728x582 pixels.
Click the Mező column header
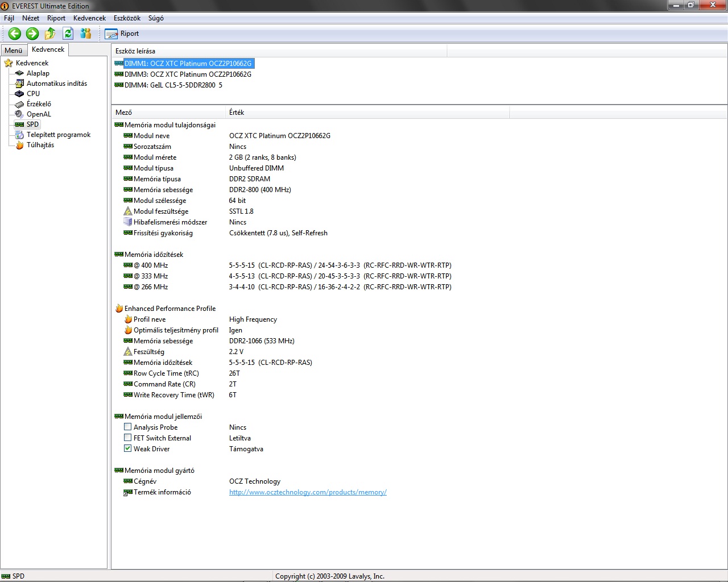click(x=168, y=113)
